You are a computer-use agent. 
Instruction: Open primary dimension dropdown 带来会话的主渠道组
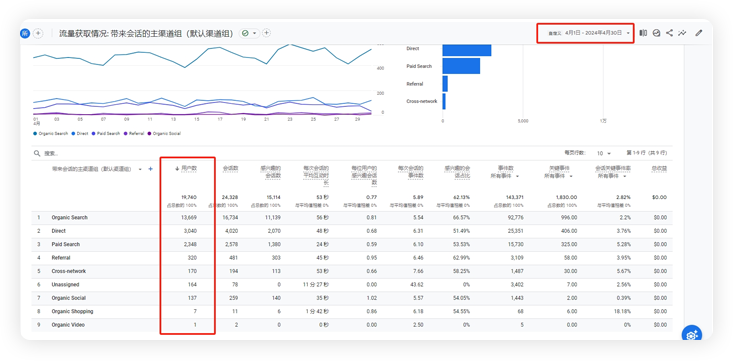point(140,169)
